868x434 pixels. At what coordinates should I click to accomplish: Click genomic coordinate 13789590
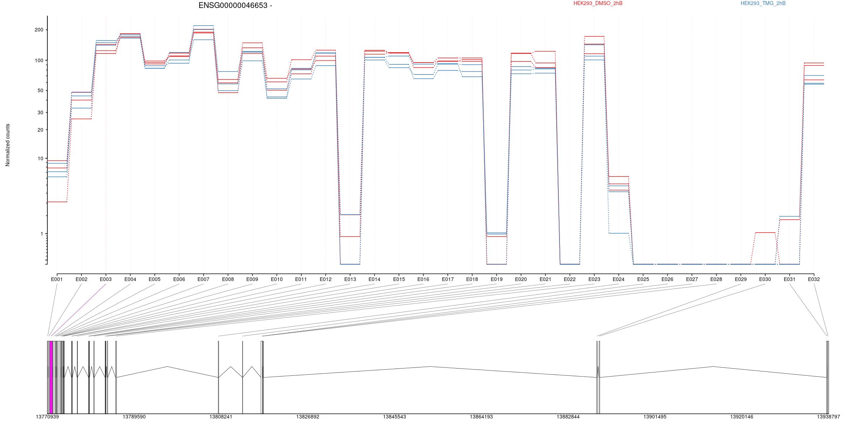pos(134,417)
